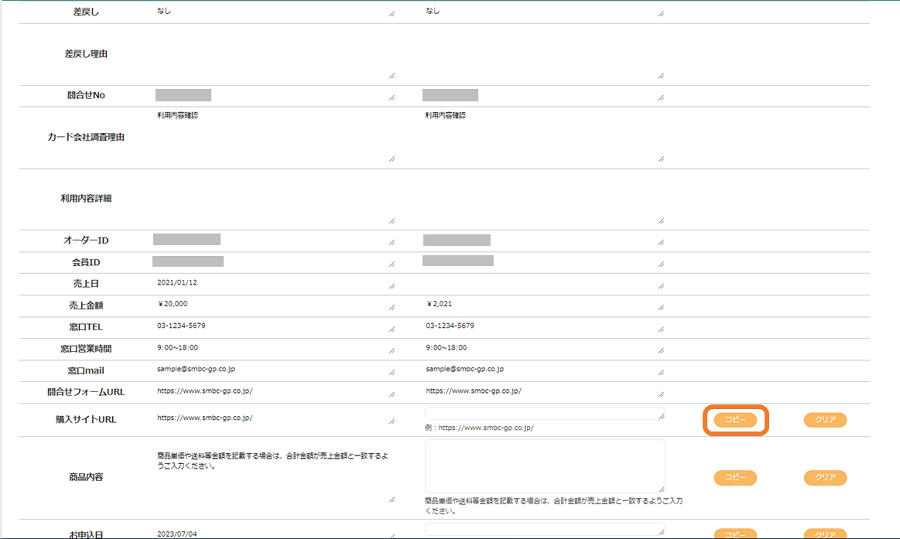This screenshot has height=539, width=900.
Task: Click the right 窓口TEL value 03-1234-5679
Action: [x=449, y=325]
